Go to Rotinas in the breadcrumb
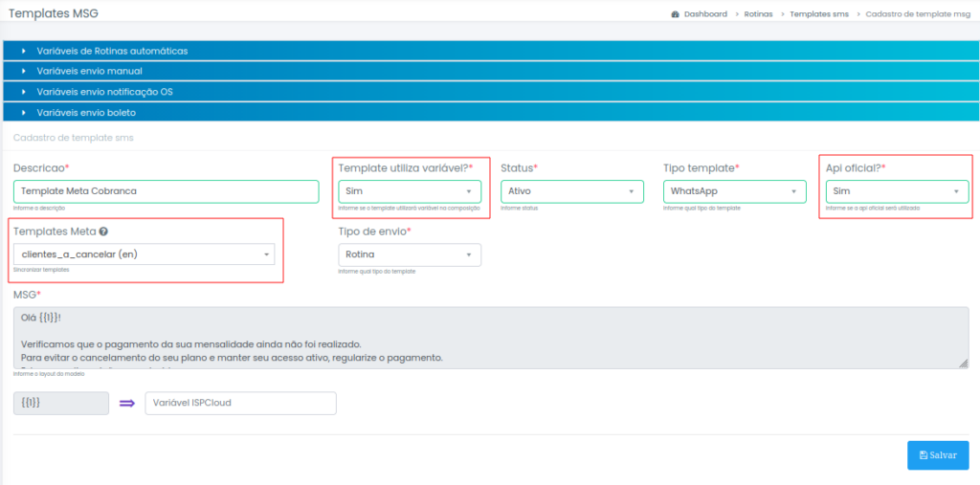The height and width of the screenshot is (485, 980). click(758, 14)
